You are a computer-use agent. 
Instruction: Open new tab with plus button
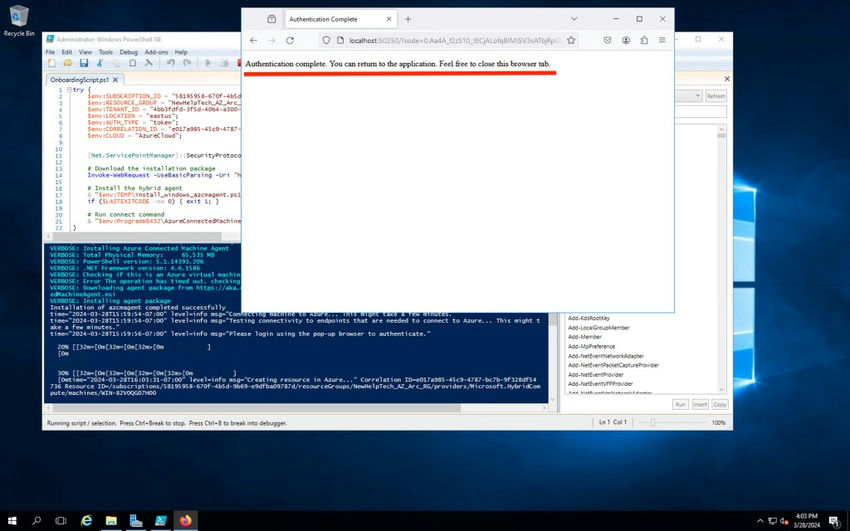(x=408, y=19)
